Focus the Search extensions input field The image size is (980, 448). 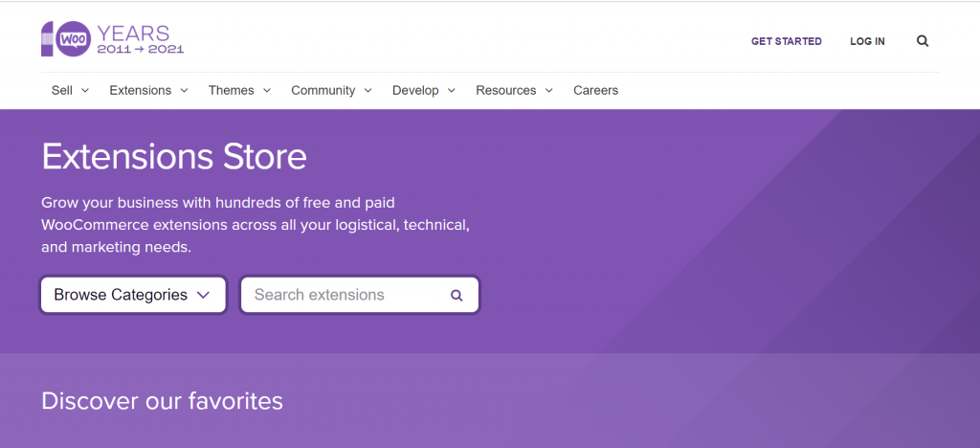[x=360, y=295]
